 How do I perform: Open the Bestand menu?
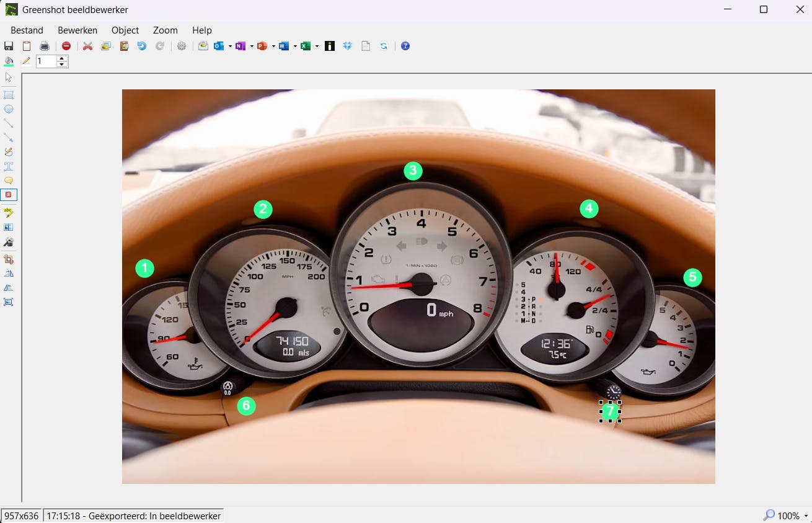click(27, 30)
